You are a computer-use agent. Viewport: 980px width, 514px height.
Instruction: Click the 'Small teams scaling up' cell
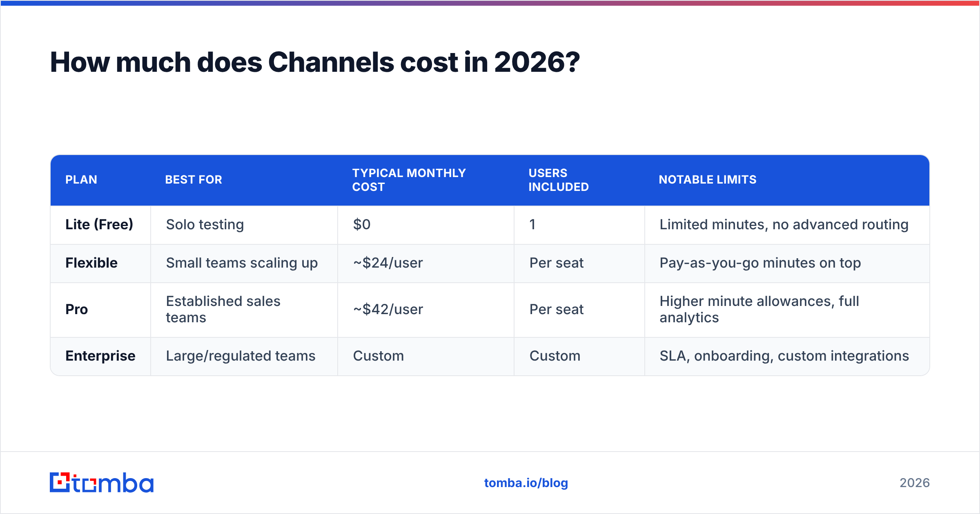[x=244, y=263]
